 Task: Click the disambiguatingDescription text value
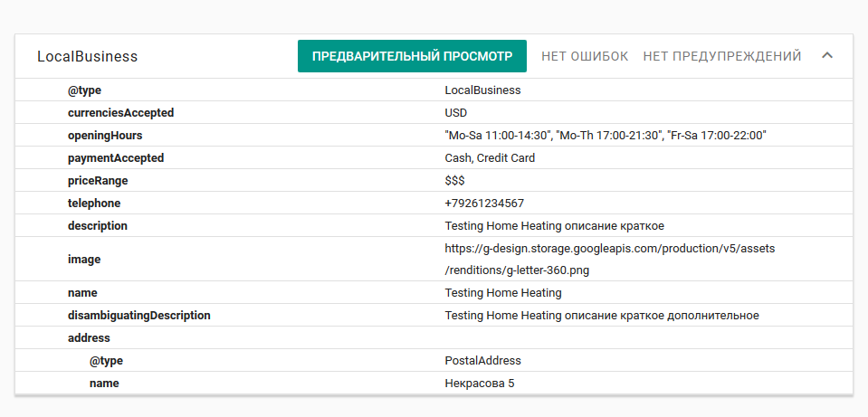[x=602, y=316]
